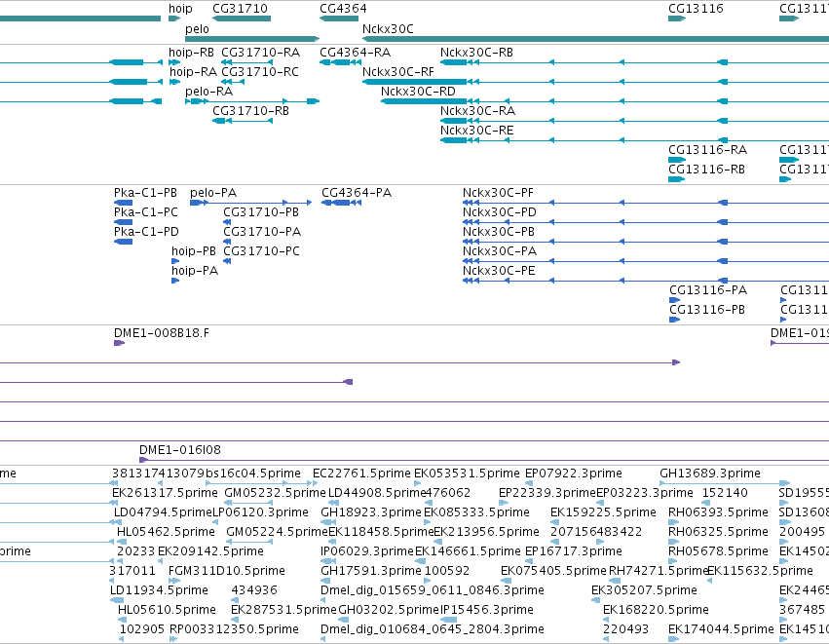The width and height of the screenshot is (829, 644).
Task: Click protein CG31710-PC
Action: 261,251
